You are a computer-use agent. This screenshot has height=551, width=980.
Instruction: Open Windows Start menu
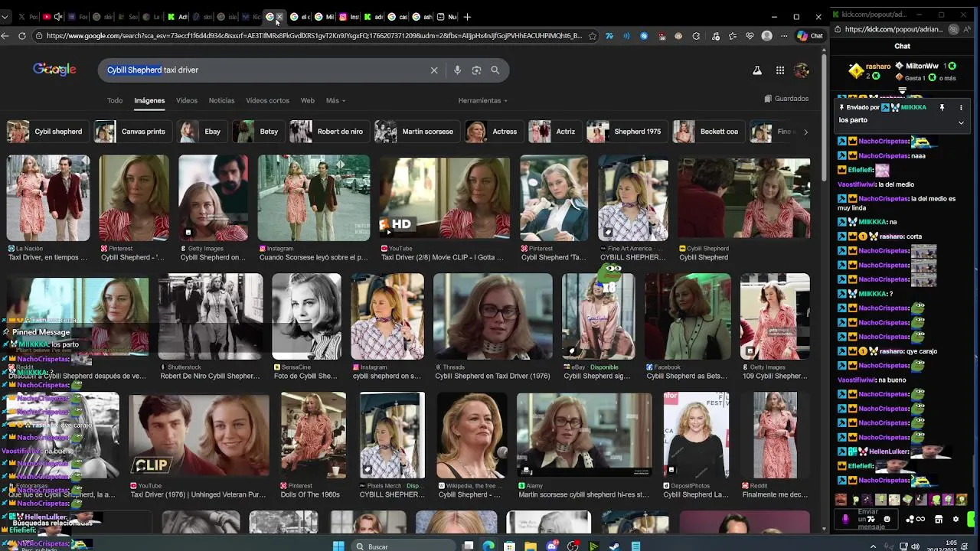(x=339, y=546)
